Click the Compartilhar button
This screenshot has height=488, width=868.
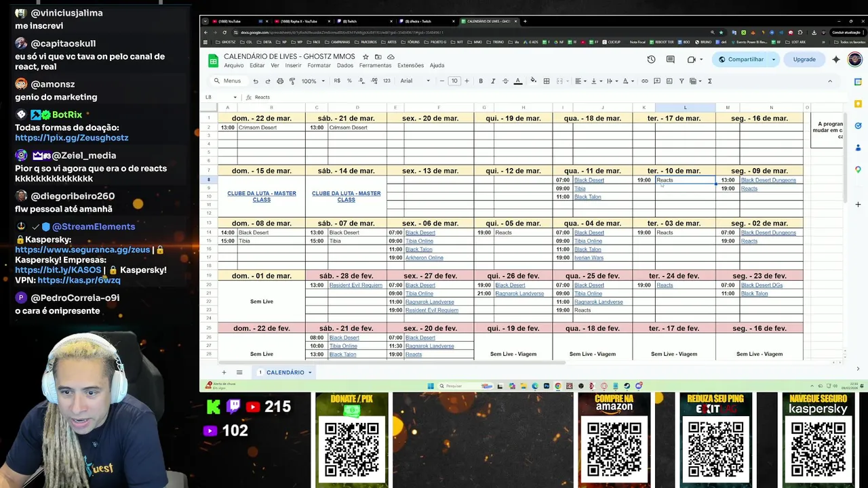click(741, 59)
